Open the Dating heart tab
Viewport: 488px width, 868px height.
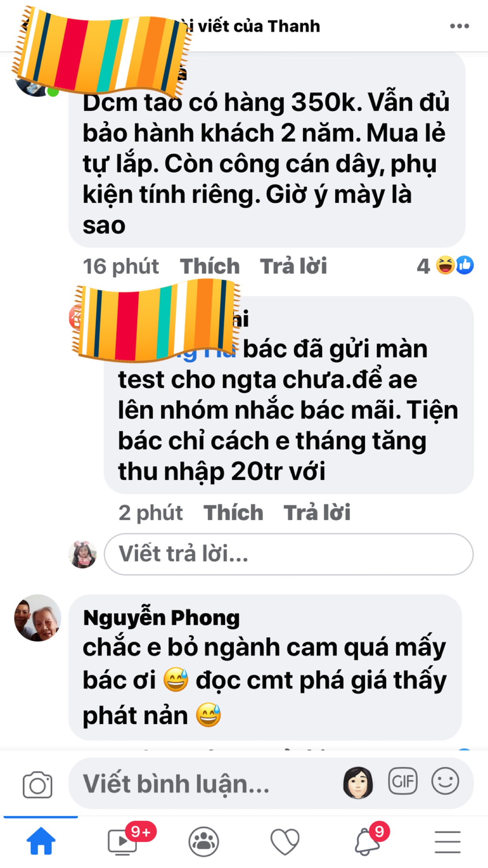click(285, 841)
